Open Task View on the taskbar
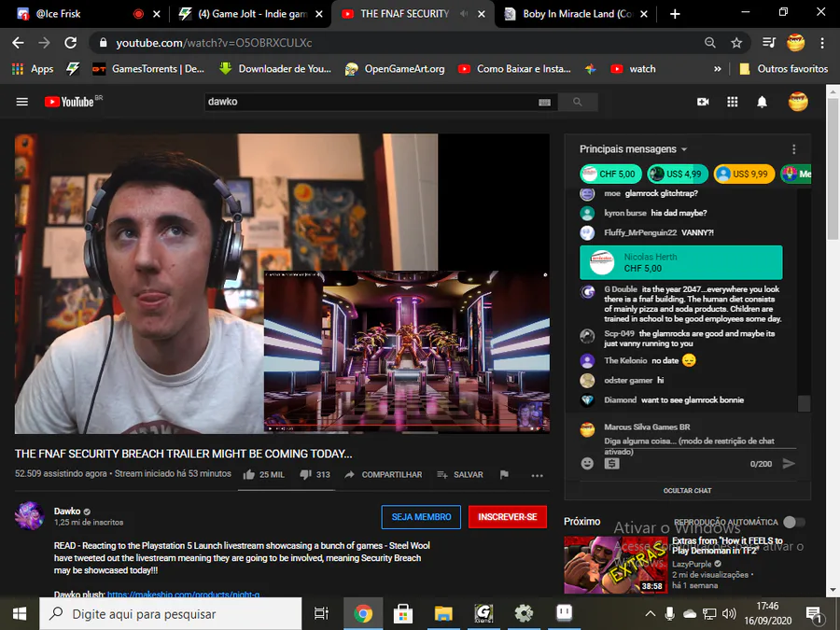This screenshot has width=840, height=630. tap(321, 614)
